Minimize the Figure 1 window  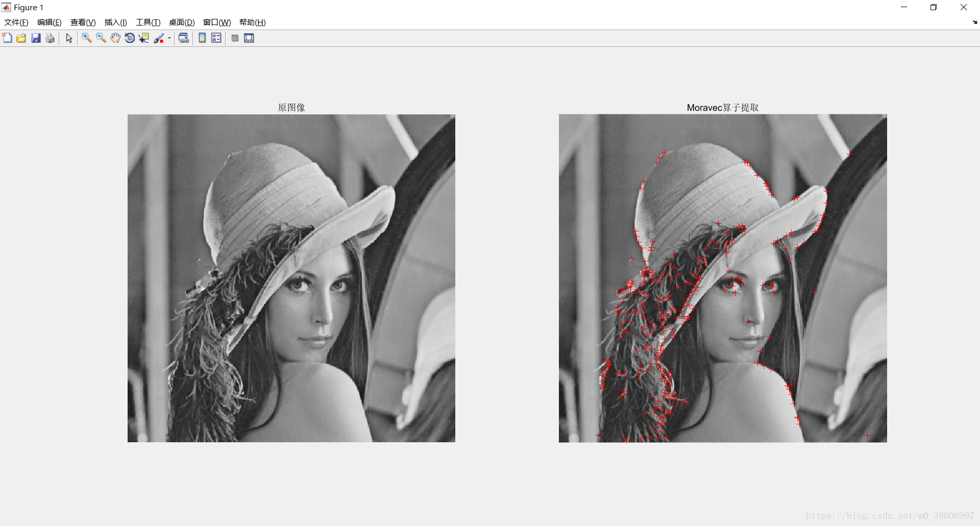tap(904, 7)
